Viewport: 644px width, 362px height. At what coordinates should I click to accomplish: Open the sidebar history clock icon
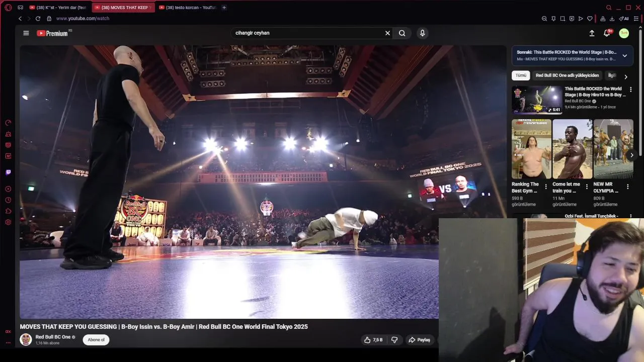[x=8, y=200]
